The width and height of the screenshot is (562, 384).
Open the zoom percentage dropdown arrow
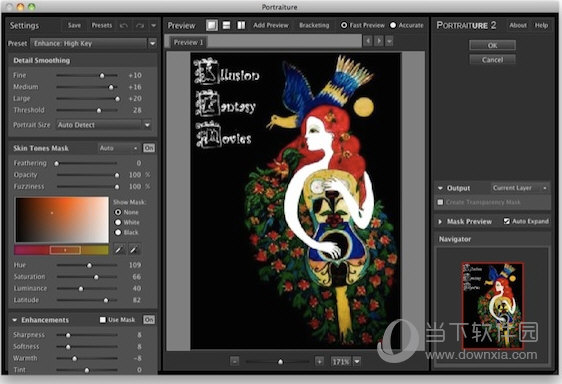click(357, 361)
